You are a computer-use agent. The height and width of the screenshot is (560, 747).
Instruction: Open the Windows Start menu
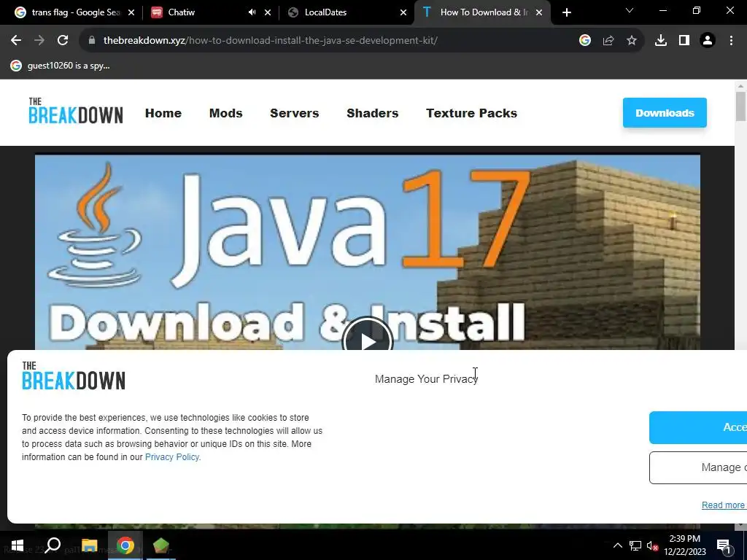click(x=18, y=545)
